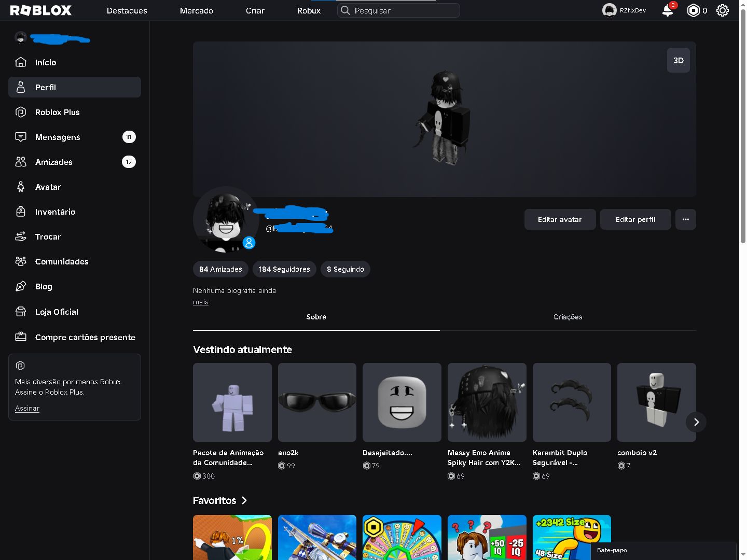
Task: Expand Favoritos section via chevron
Action: point(244,500)
